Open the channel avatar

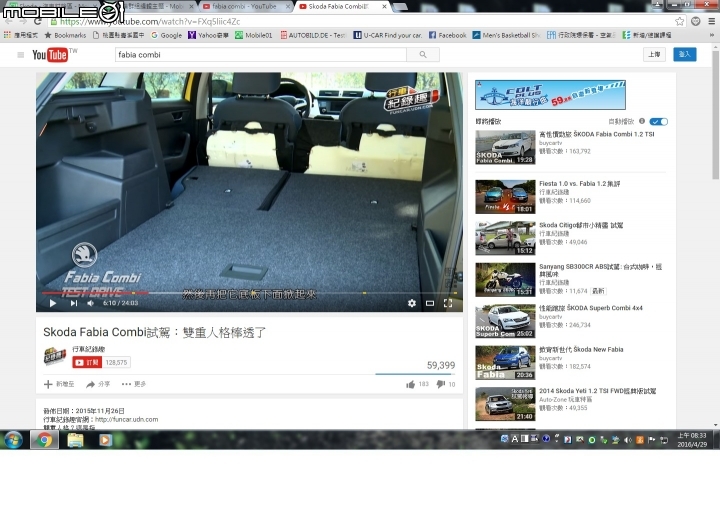tap(55, 357)
